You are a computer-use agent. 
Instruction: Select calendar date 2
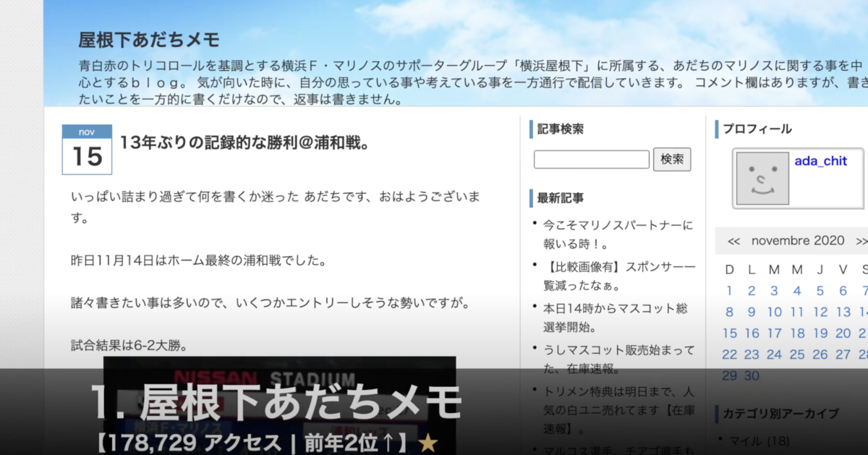coord(752,291)
